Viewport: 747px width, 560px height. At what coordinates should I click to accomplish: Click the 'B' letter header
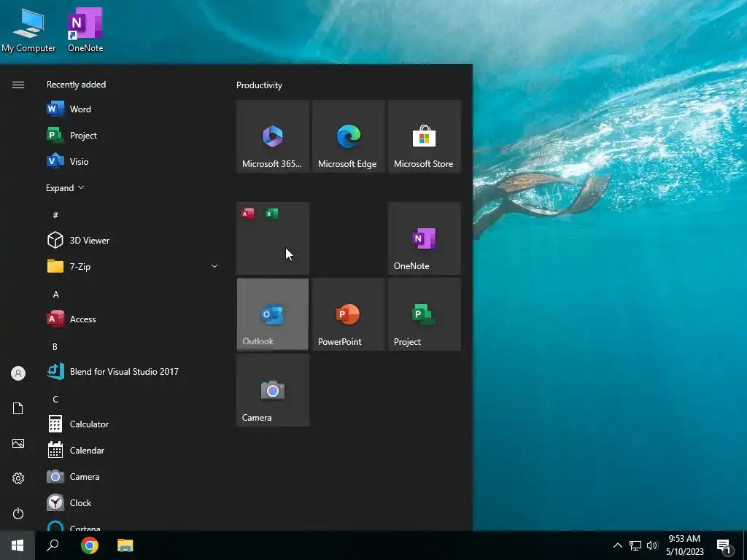tap(55, 346)
